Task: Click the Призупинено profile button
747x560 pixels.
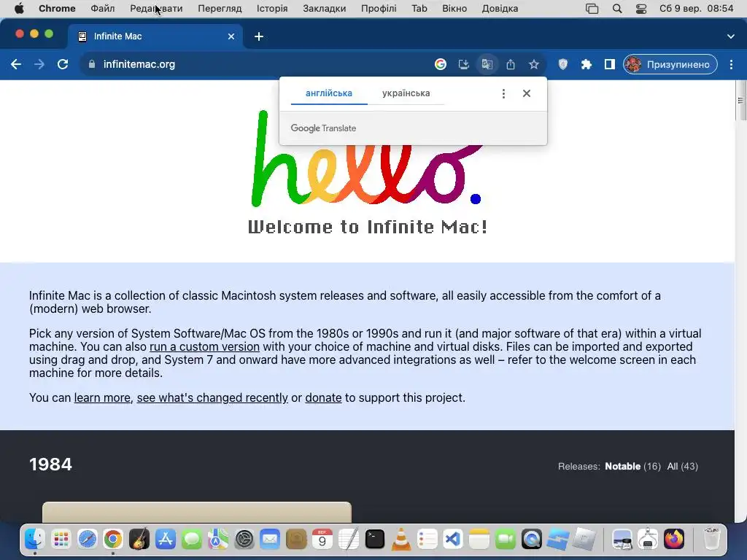Action: tap(670, 64)
